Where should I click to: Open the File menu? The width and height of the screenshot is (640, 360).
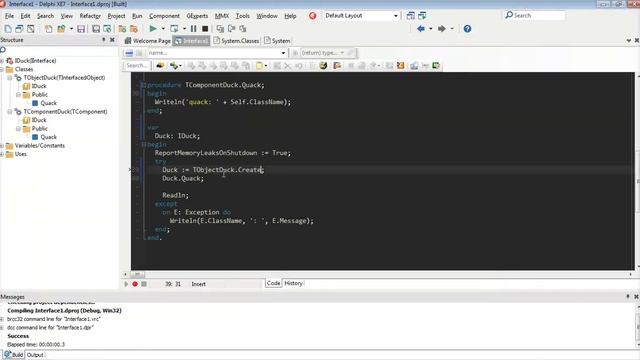click(x=9, y=16)
